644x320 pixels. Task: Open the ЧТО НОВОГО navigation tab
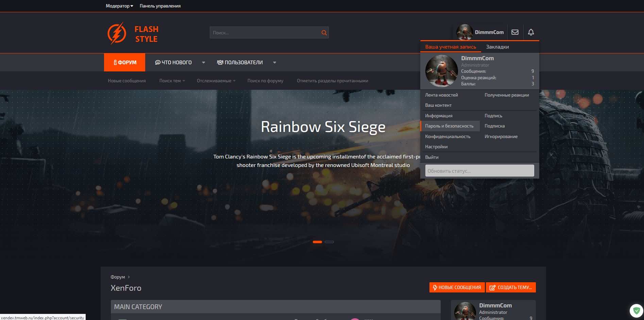click(173, 62)
